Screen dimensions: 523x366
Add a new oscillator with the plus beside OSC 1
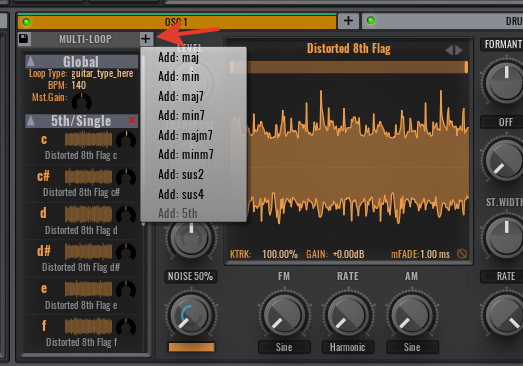pos(348,21)
